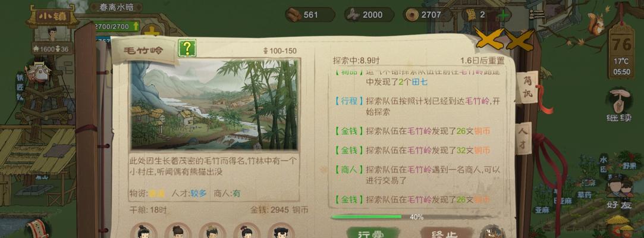This screenshot has height=238, width=644.
Task: Switch to the 人才 tab
Action: point(524,139)
